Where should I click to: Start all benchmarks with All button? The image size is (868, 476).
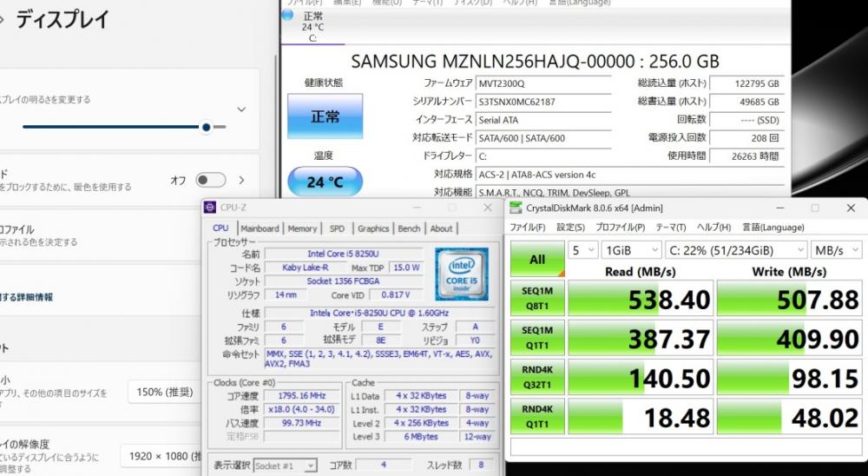tap(537, 259)
